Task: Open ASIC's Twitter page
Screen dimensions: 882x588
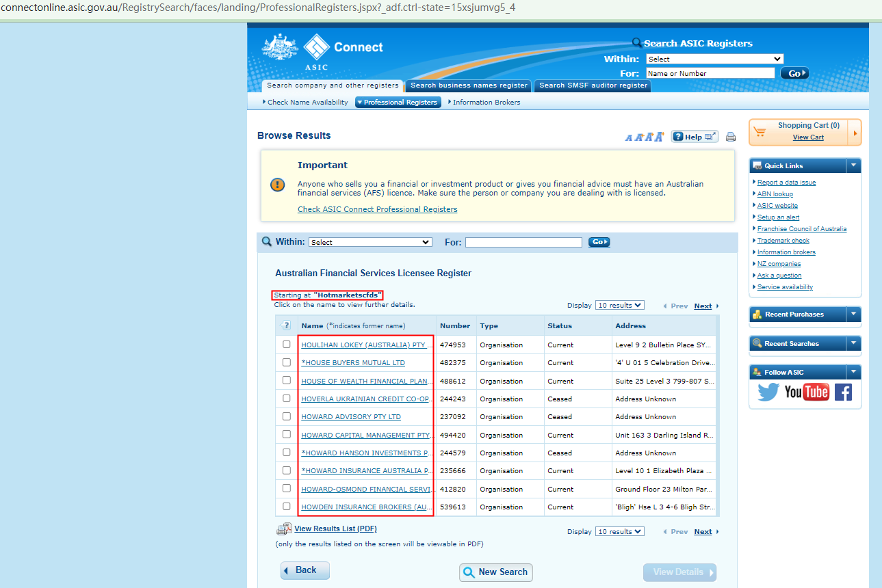Action: [768, 392]
